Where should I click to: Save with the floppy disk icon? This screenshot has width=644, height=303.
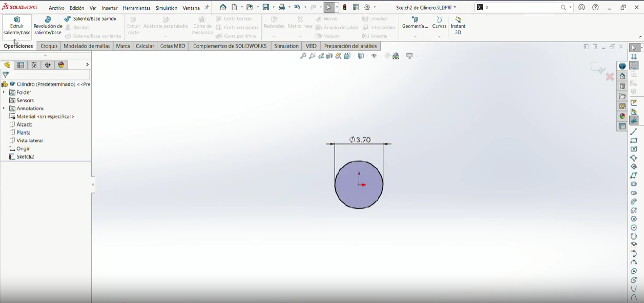click(x=266, y=8)
